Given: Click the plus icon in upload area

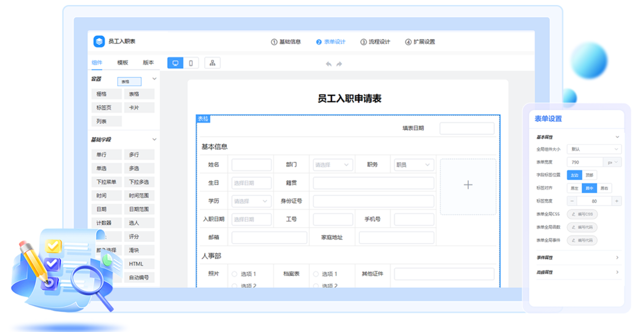Looking at the screenshot, I should [x=468, y=185].
